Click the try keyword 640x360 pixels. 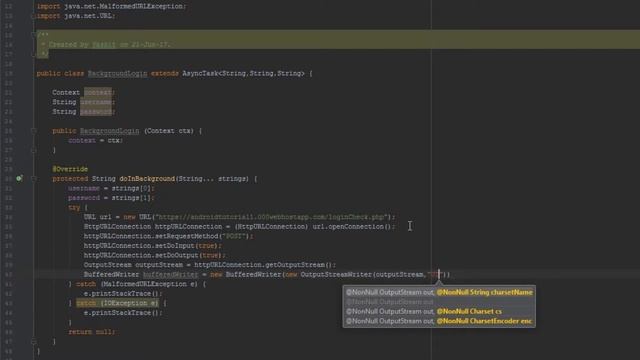[x=74, y=207]
